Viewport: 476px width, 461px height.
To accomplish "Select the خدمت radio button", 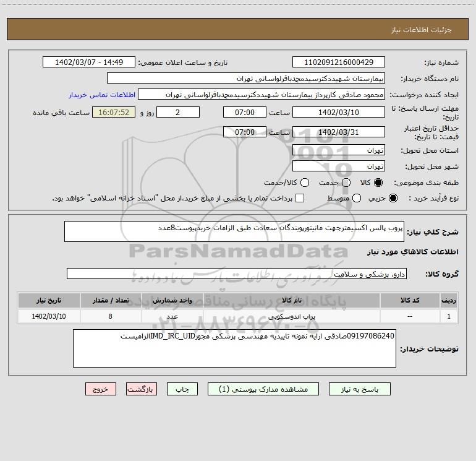I will point(346,183).
